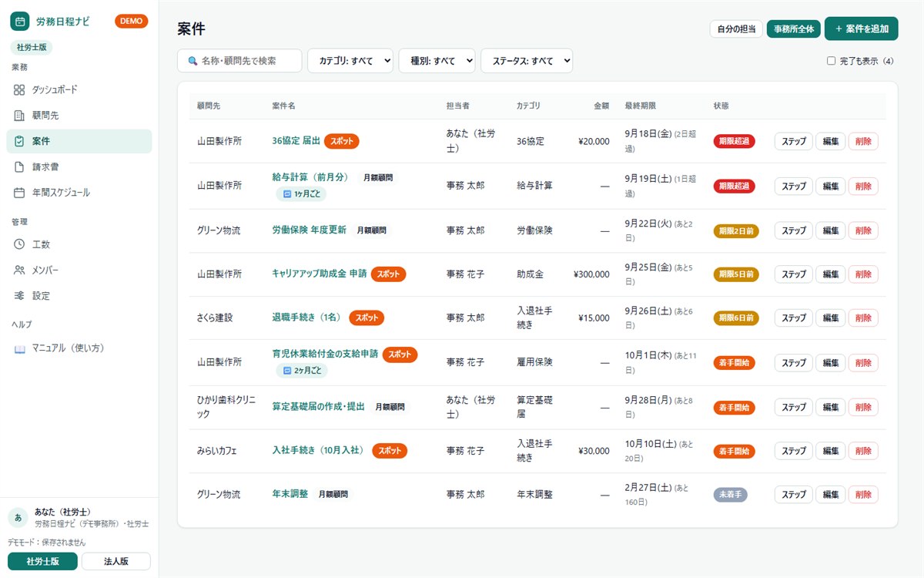Screen dimensions: 924x578
Task: Switch to 法人版 mode
Action: point(116,561)
